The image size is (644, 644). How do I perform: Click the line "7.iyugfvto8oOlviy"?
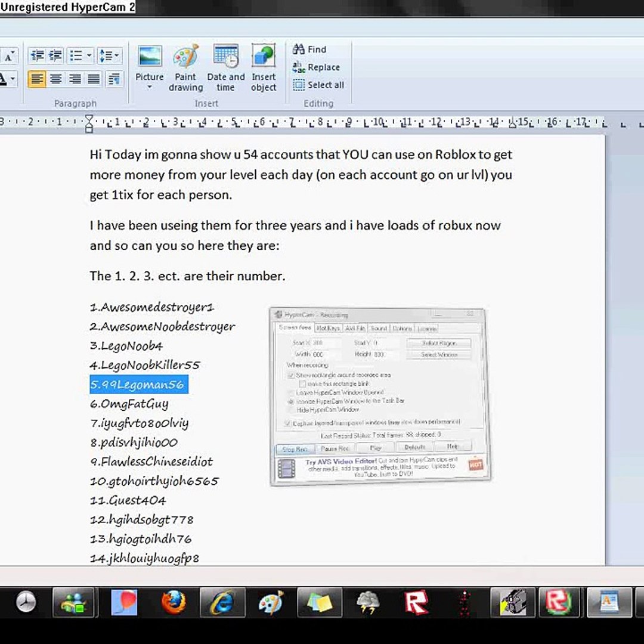point(139,423)
